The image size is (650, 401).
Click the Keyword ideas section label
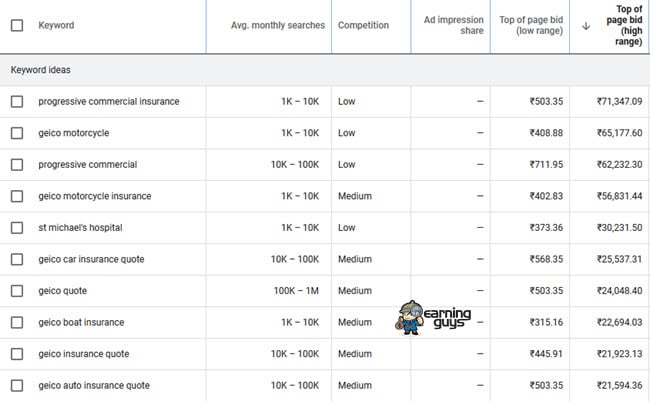coord(41,70)
